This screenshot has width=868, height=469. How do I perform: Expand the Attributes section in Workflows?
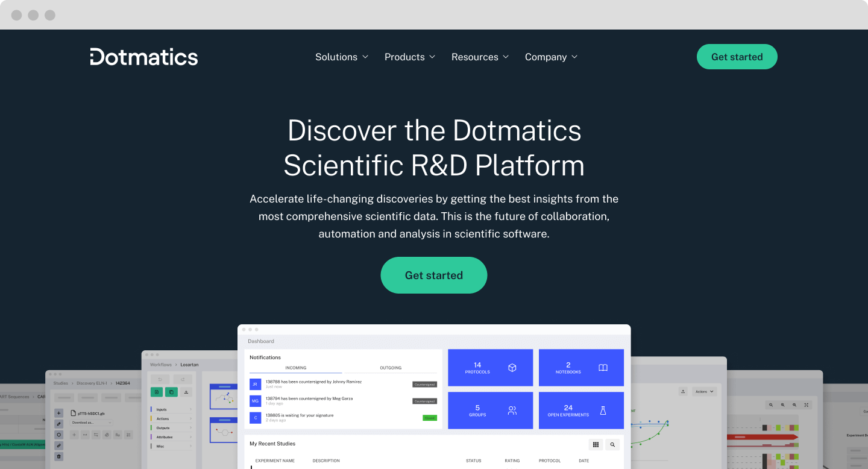(171, 437)
